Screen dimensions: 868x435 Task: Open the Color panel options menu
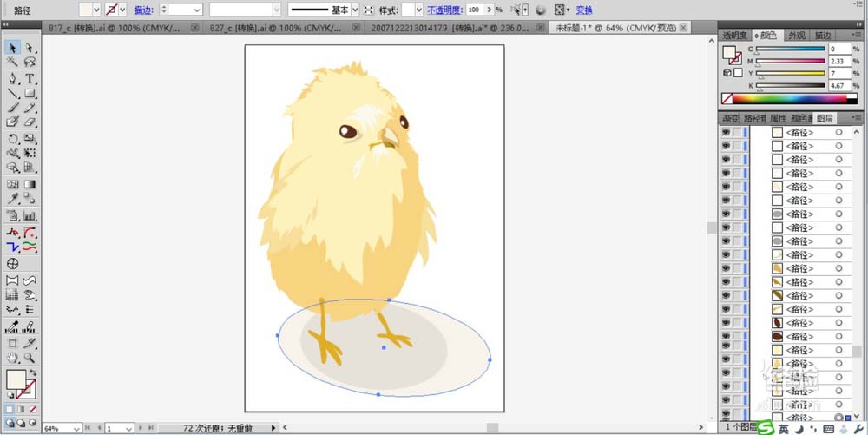(x=857, y=35)
